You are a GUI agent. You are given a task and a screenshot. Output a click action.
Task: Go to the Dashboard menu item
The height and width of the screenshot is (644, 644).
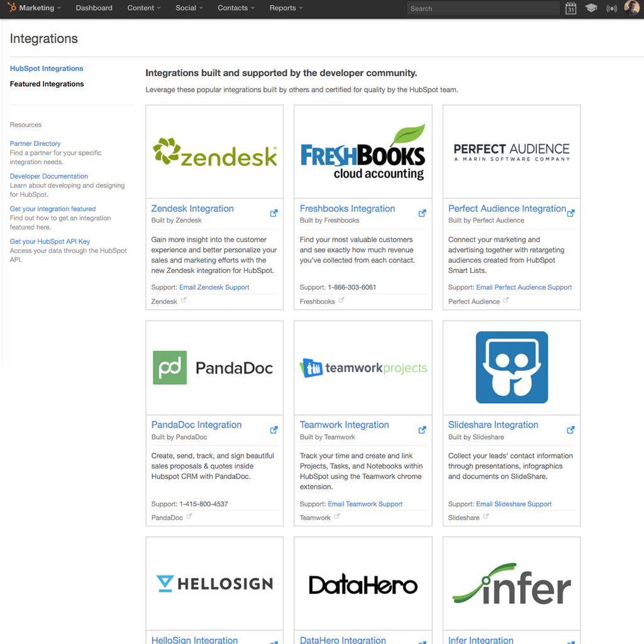tap(94, 8)
